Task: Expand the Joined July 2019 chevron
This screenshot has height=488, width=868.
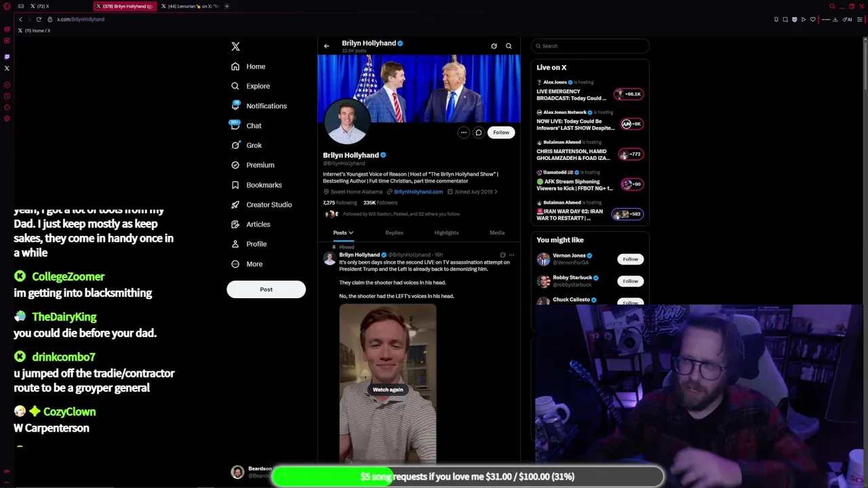Action: [496, 192]
